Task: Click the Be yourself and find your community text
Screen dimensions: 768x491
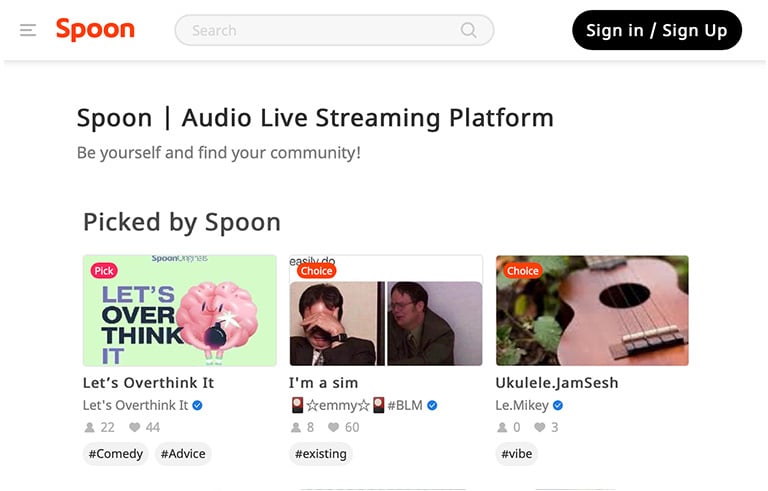Action: [x=219, y=153]
